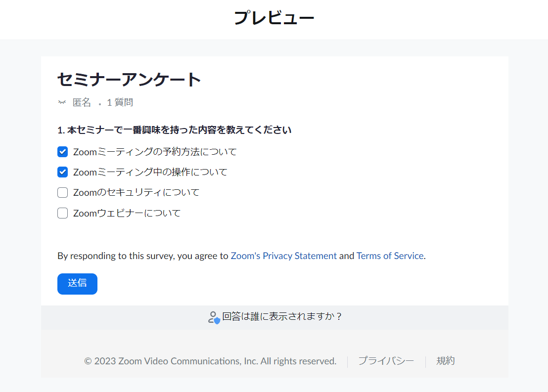Click the セミナーアンケート survey title
548x392 pixels.
coord(129,79)
